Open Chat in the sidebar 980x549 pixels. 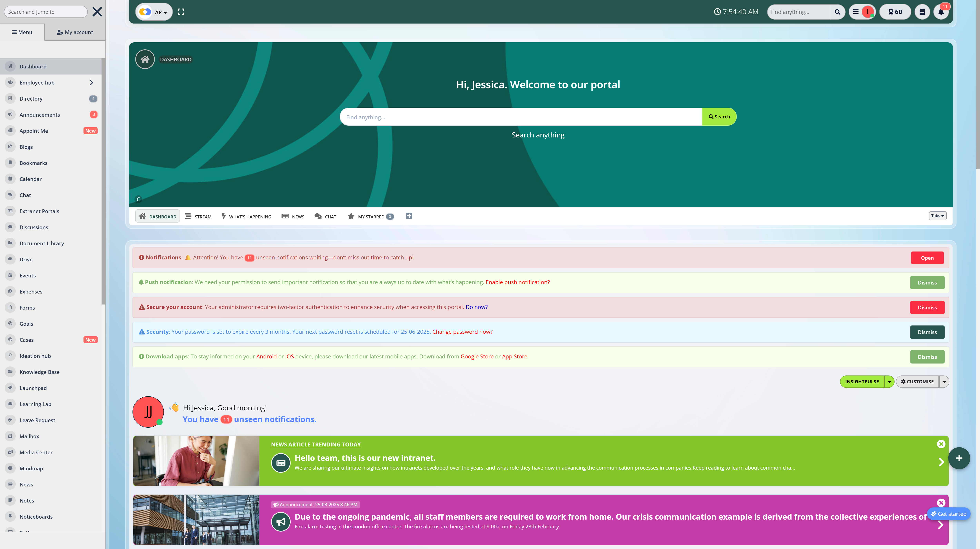(51, 195)
